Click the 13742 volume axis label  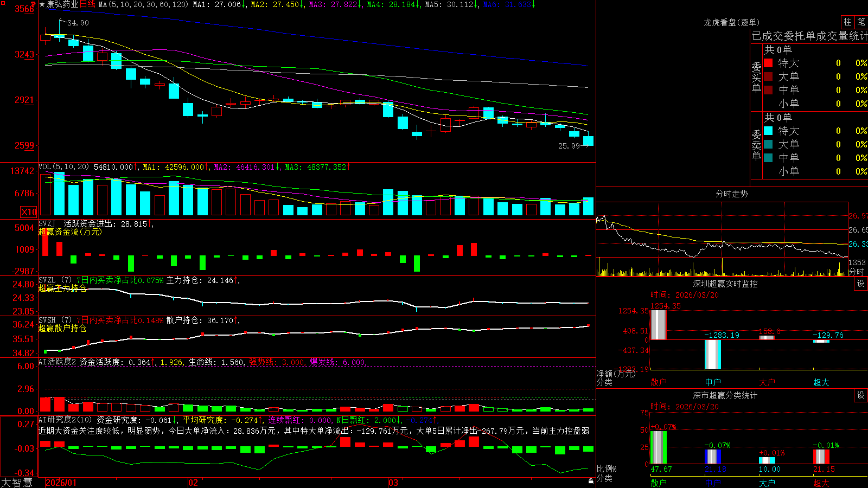(x=22, y=171)
